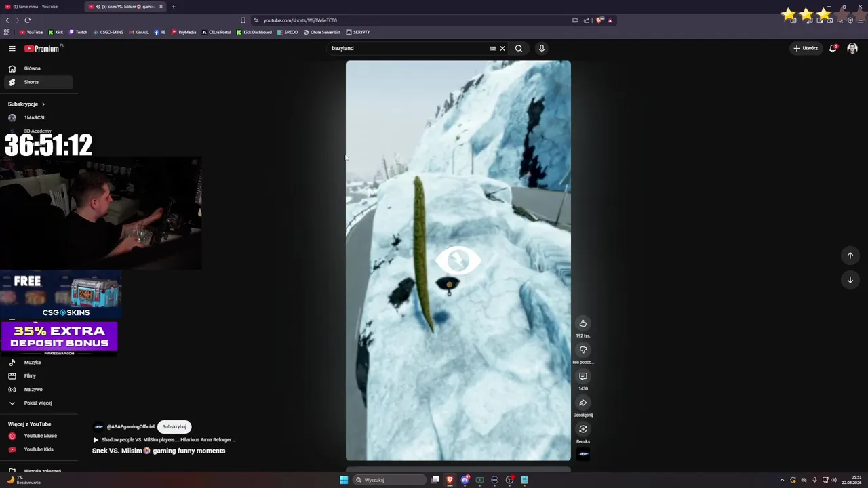The height and width of the screenshot is (488, 868).
Task: Go to previous Short with up arrow
Action: 850,256
